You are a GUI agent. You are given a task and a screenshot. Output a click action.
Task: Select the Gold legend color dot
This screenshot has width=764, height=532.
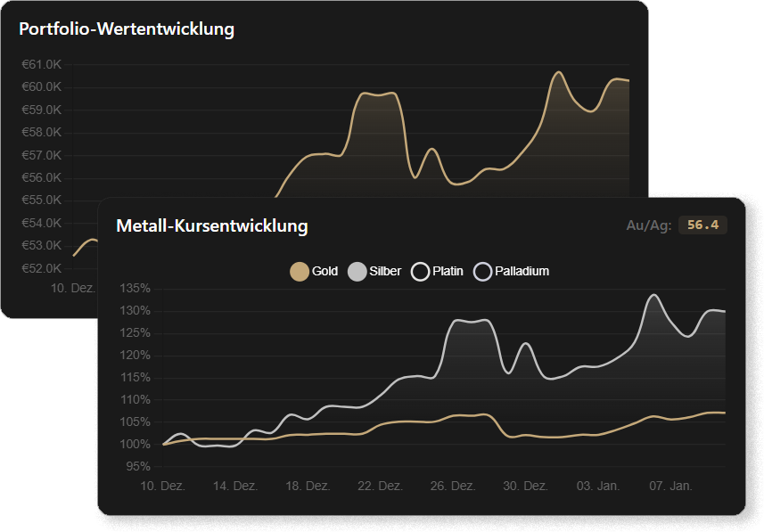(x=299, y=270)
